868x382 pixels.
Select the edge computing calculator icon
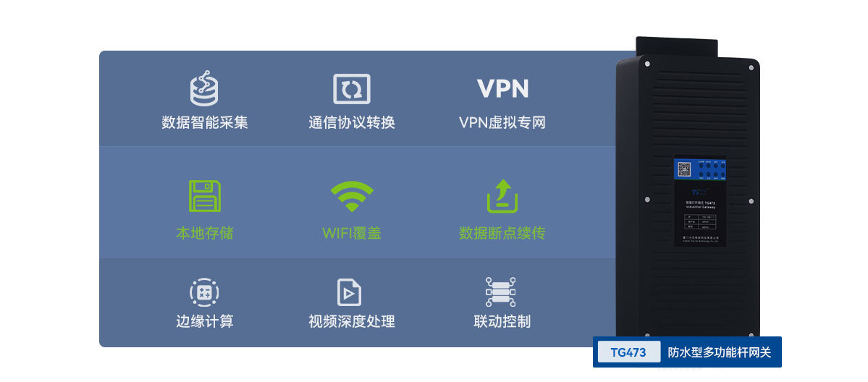tap(204, 292)
